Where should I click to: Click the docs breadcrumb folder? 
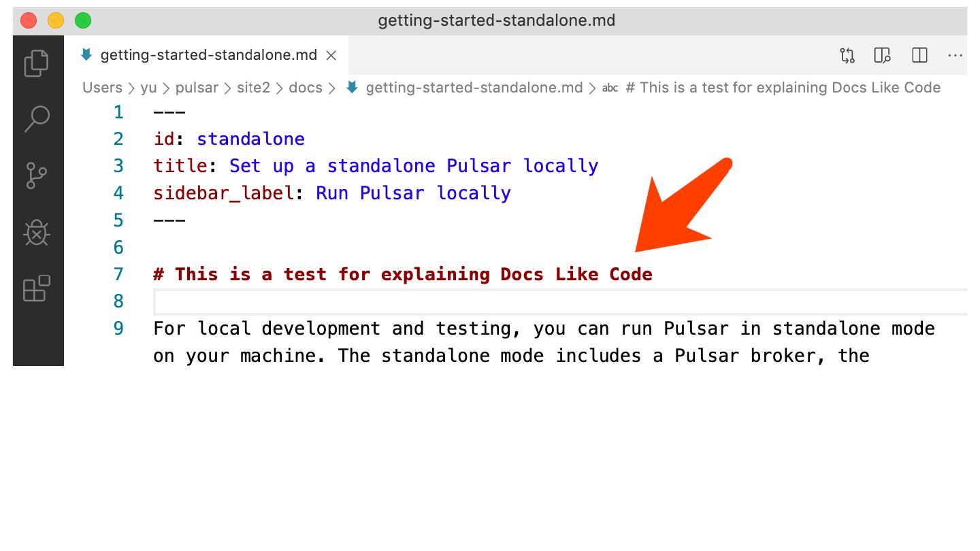point(305,88)
